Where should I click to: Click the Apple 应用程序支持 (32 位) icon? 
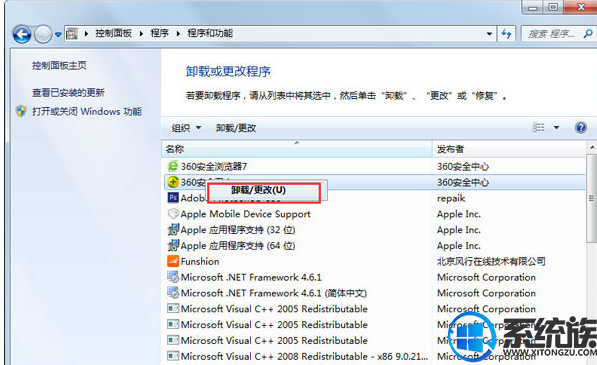(x=173, y=230)
